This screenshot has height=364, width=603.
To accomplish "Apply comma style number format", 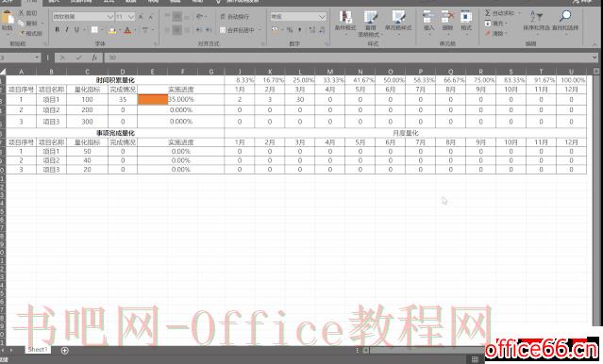I will point(299,29).
